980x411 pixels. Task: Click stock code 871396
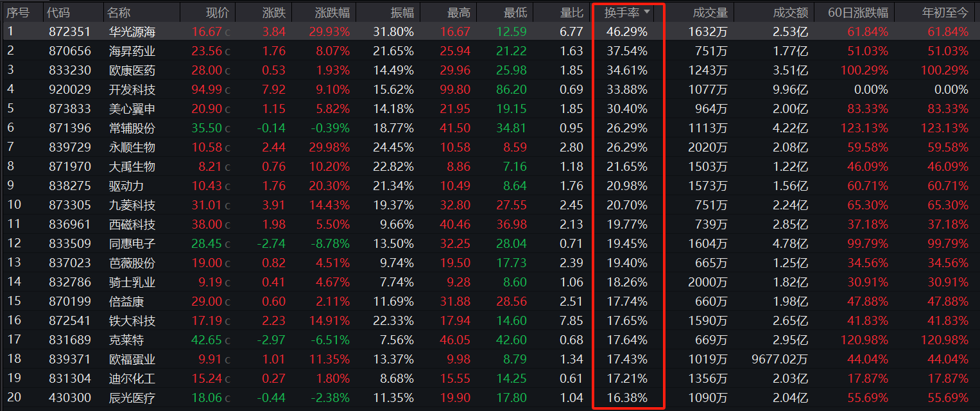click(69, 128)
